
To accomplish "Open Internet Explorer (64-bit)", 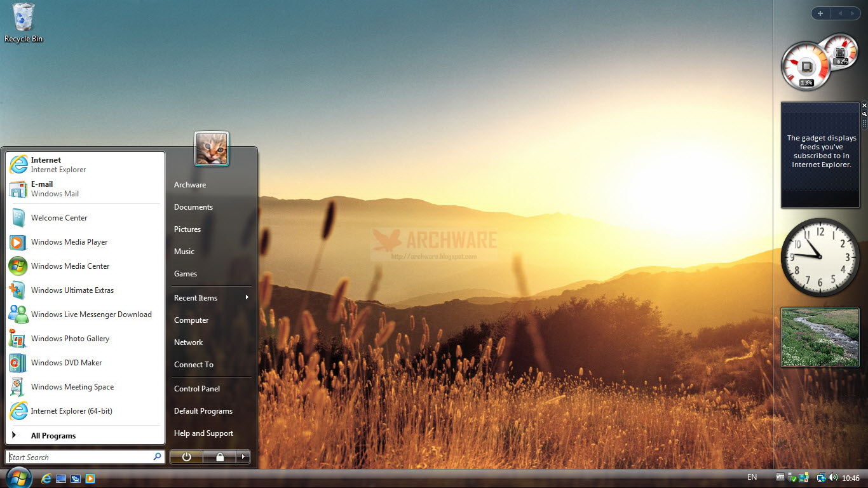I will coord(85,411).
